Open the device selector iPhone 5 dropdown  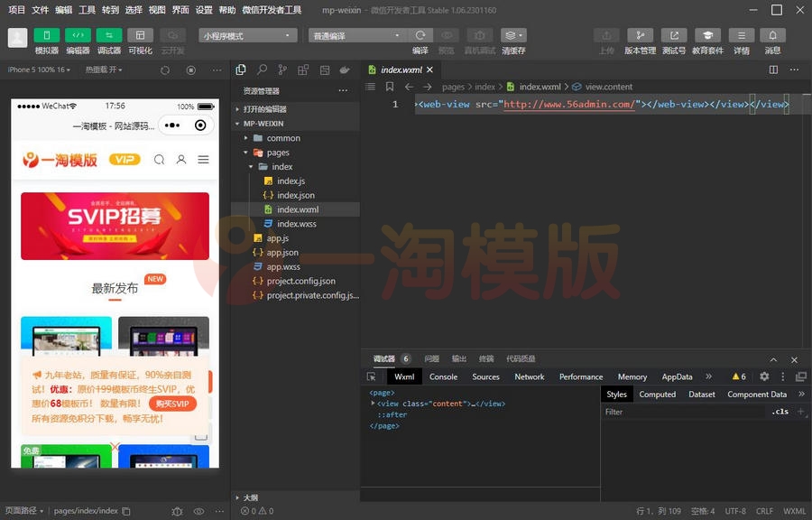click(39, 70)
